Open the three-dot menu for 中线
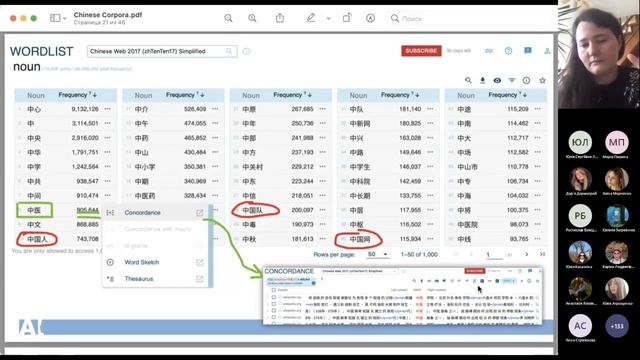Image resolution: width=640 pixels, height=360 pixels. (538, 239)
